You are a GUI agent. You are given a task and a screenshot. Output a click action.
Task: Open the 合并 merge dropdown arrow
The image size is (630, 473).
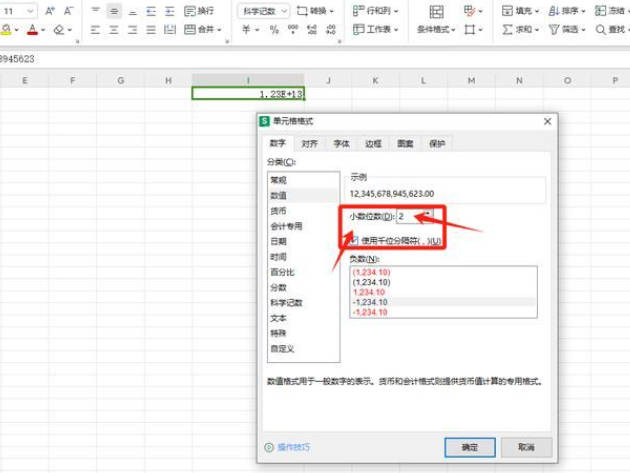click(x=219, y=30)
